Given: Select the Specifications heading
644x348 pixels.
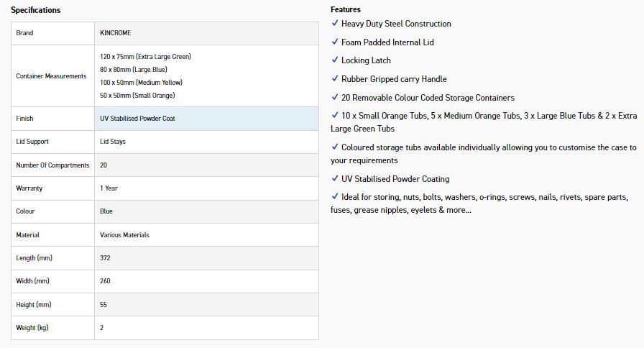Looking at the screenshot, I should click(36, 10).
